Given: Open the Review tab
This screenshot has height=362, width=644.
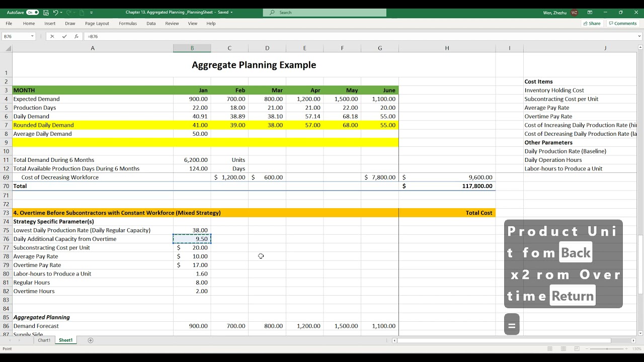Looking at the screenshot, I should 172,23.
